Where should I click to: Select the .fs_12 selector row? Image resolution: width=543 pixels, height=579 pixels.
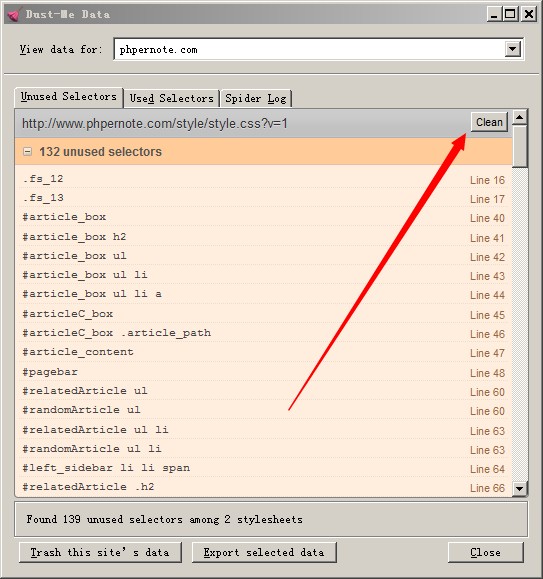pos(264,179)
